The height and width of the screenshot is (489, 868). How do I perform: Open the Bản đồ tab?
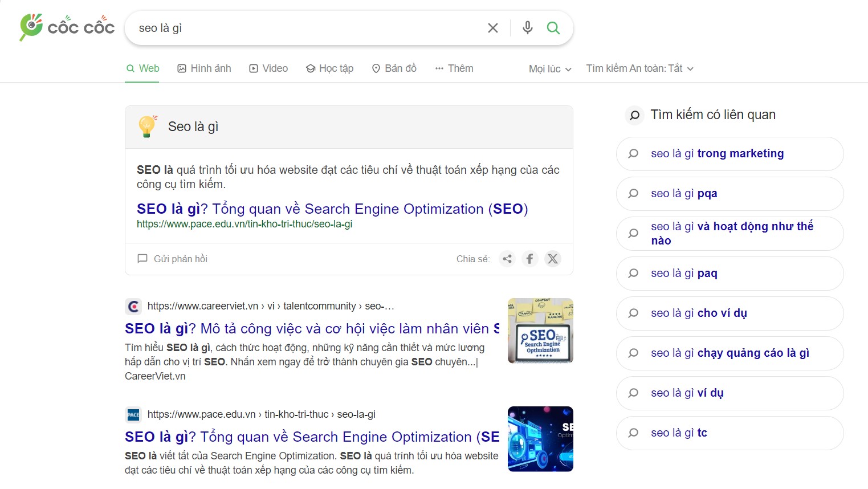pyautogui.click(x=394, y=68)
